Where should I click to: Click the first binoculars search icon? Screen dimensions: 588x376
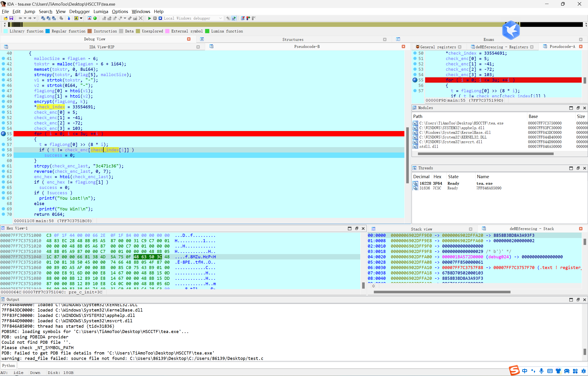click(x=43, y=18)
